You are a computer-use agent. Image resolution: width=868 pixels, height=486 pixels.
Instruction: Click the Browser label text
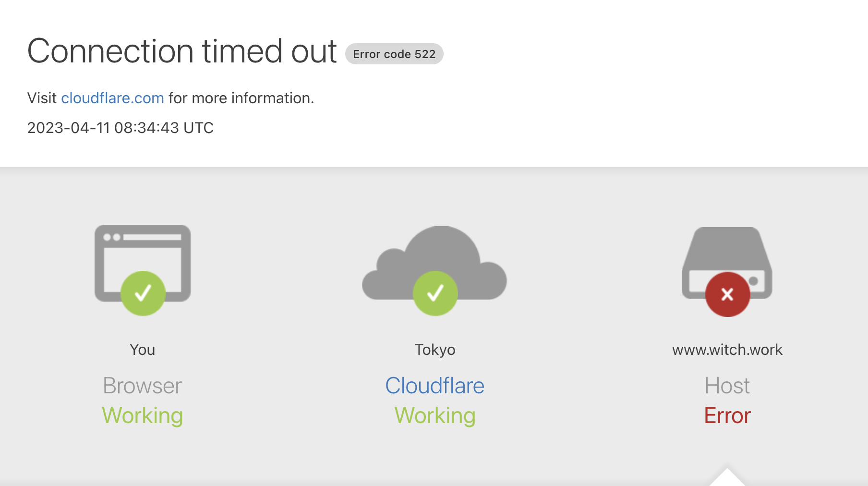[142, 386]
